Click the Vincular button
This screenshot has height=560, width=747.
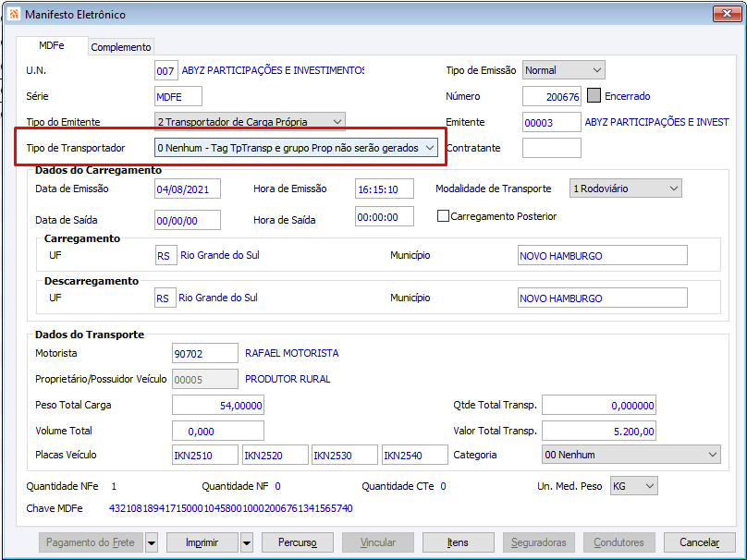(x=378, y=542)
